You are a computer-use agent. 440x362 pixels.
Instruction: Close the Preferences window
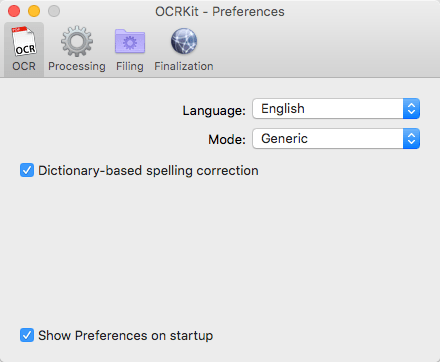14,11
